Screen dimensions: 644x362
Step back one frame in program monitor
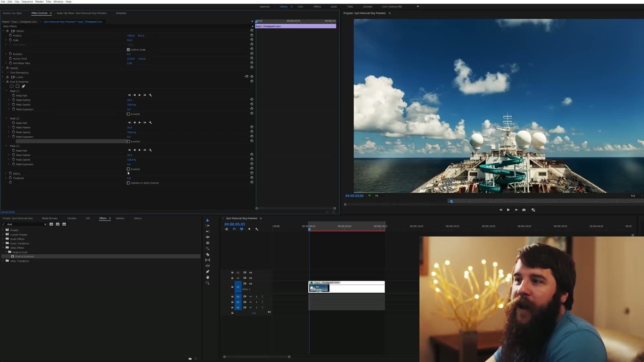tap(501, 210)
